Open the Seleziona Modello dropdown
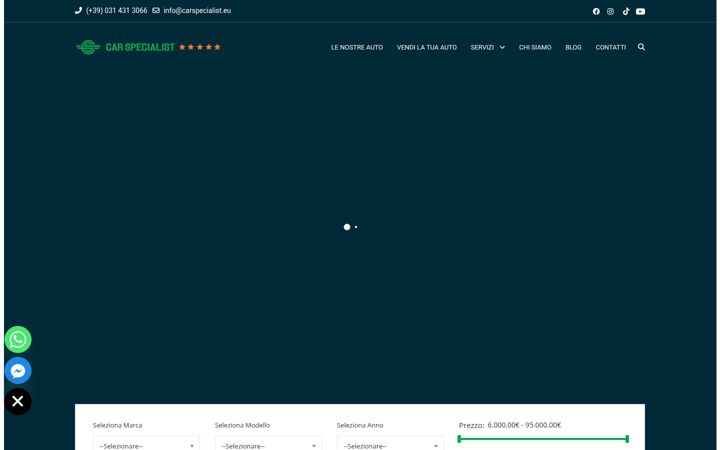Viewport: 720px width, 450px height. point(268,444)
